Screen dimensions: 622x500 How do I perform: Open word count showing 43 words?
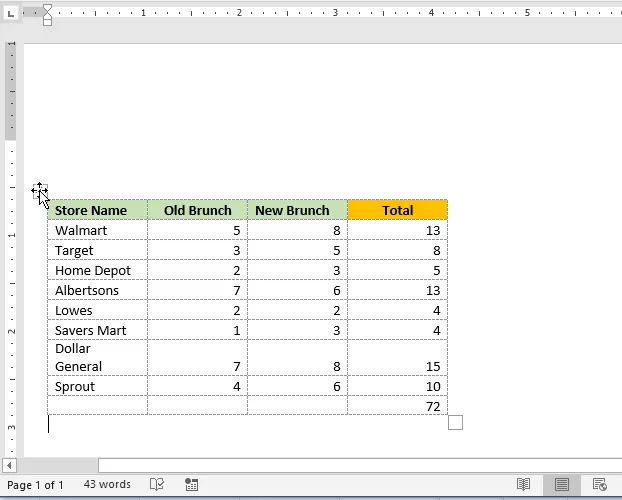(107, 485)
